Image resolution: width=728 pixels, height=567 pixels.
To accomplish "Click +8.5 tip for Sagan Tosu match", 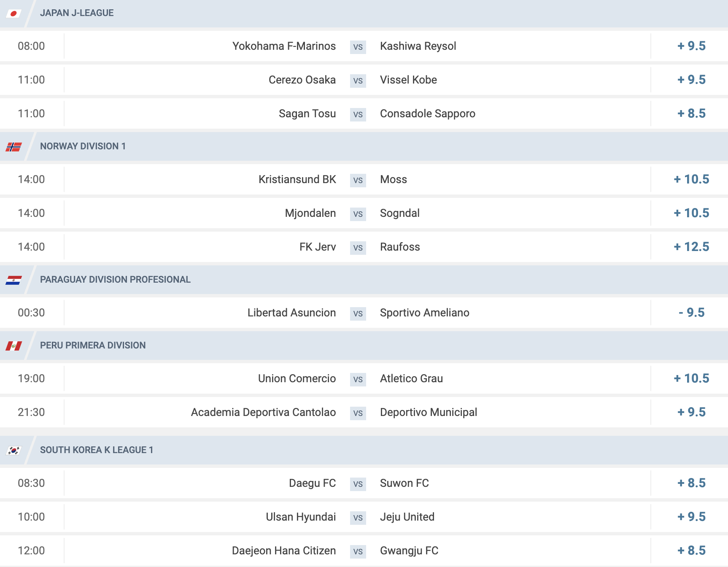I will 691,113.
